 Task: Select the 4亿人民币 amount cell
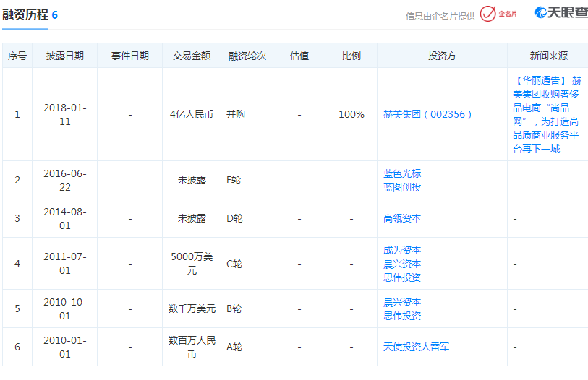point(192,114)
